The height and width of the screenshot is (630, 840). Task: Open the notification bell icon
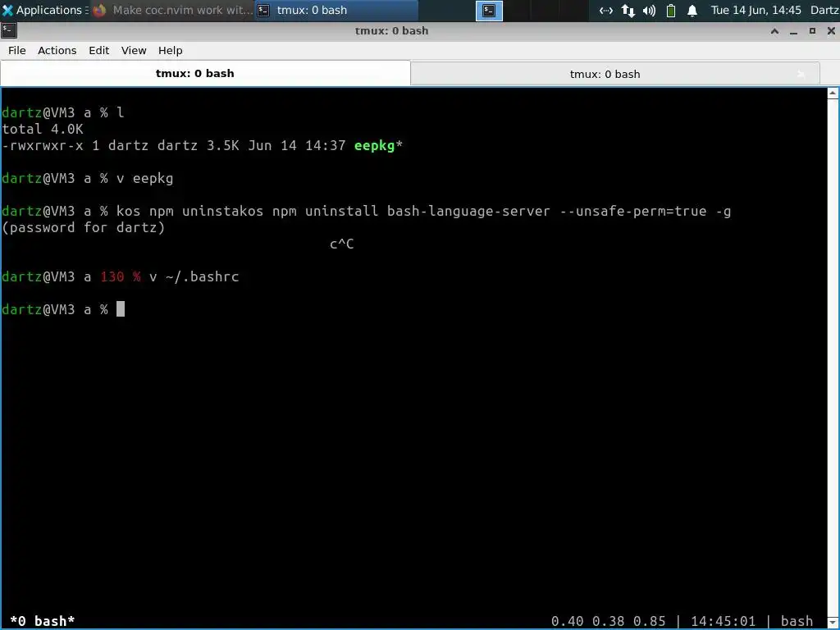coord(692,11)
